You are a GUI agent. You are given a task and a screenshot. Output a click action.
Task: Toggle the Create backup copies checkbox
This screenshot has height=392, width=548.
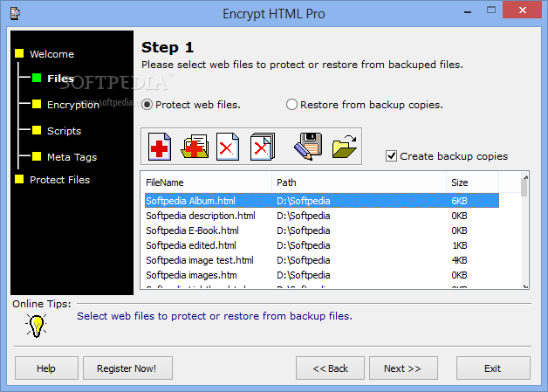coord(391,156)
